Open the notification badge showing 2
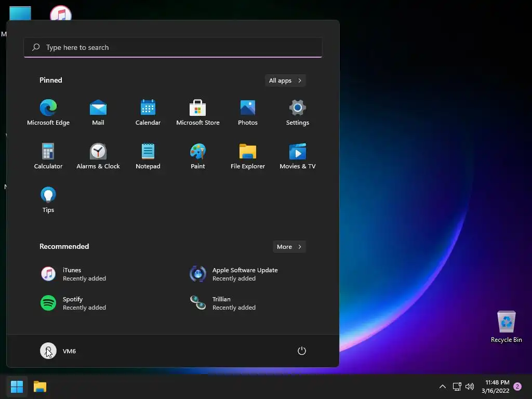The height and width of the screenshot is (399, 532). [517, 387]
